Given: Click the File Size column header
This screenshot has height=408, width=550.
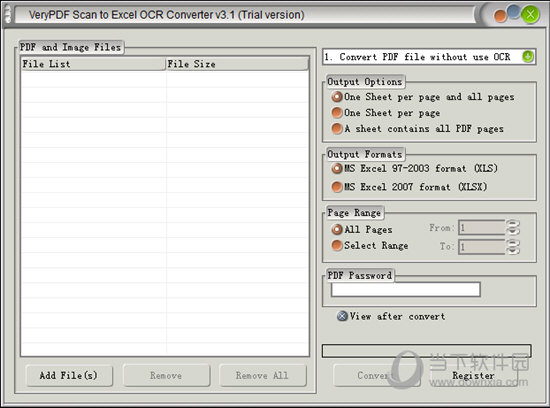Looking at the screenshot, I should click(x=237, y=64).
